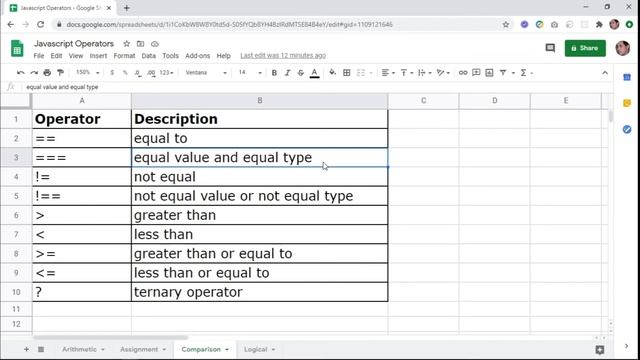640x360 pixels.
Task: Open the Format menu
Action: click(x=124, y=56)
